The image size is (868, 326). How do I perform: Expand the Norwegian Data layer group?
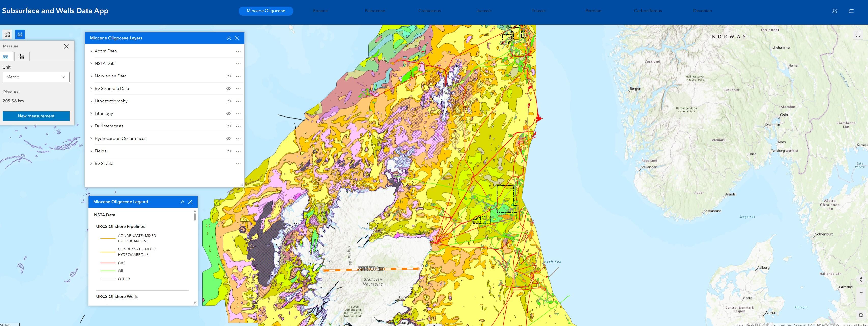(91, 76)
